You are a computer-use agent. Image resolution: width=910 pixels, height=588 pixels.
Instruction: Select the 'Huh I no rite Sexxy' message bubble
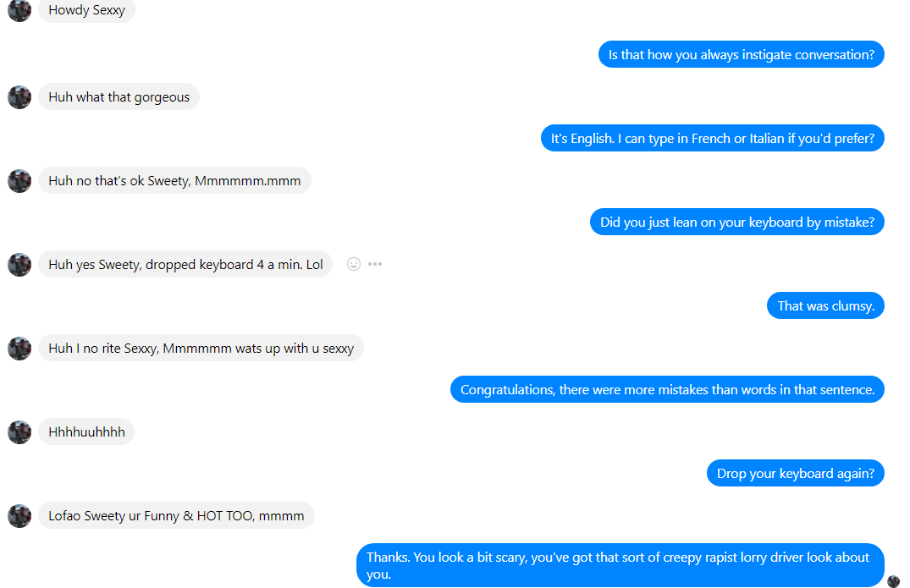(201, 348)
